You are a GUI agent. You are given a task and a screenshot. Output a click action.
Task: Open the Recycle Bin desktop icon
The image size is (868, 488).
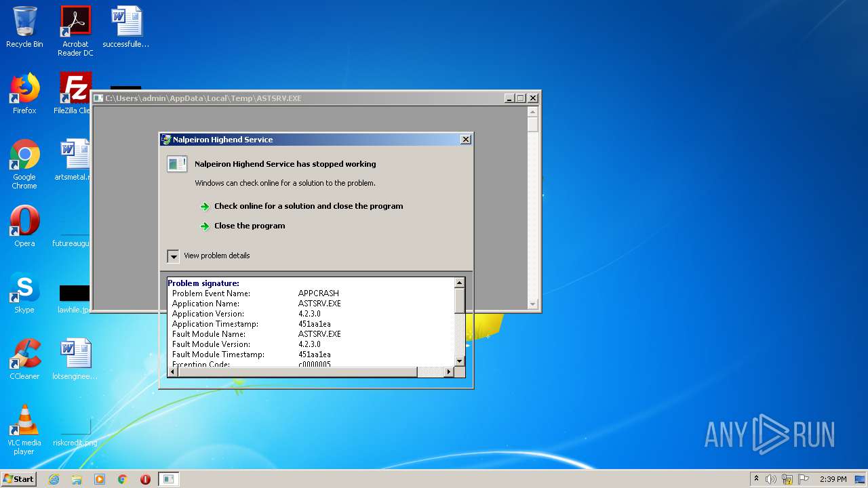(x=24, y=27)
